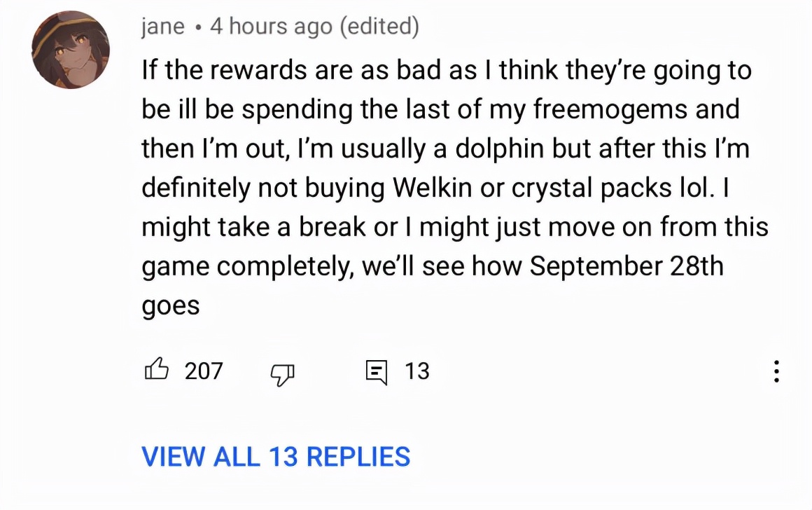Expand VIEW ALL 13 REPLIES

point(276,457)
